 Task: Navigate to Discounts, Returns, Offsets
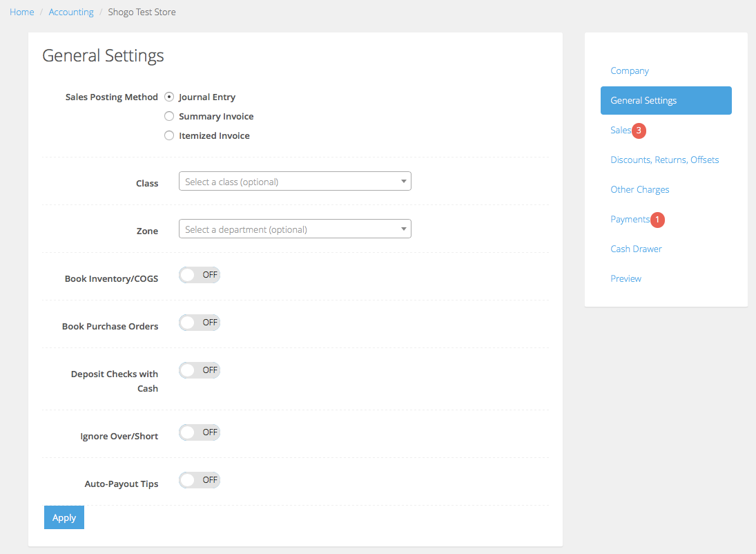pyautogui.click(x=664, y=160)
